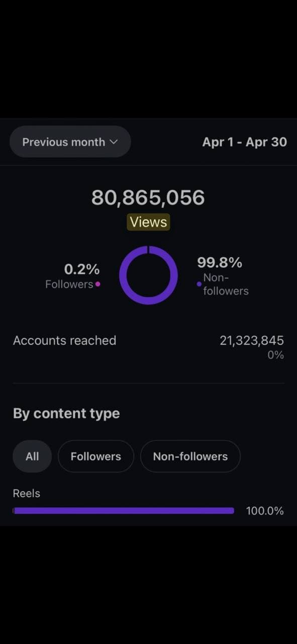Tap the 0% change under accounts reached

pos(276,355)
